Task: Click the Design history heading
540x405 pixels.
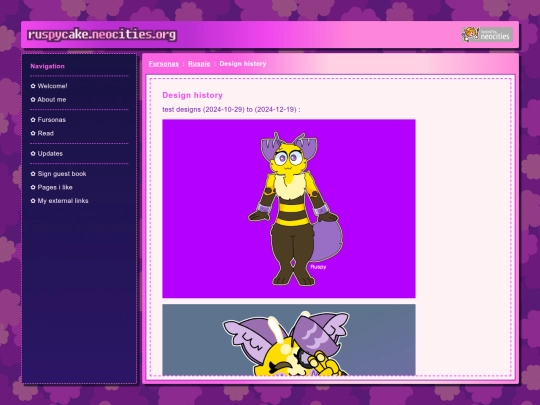Action: click(192, 95)
